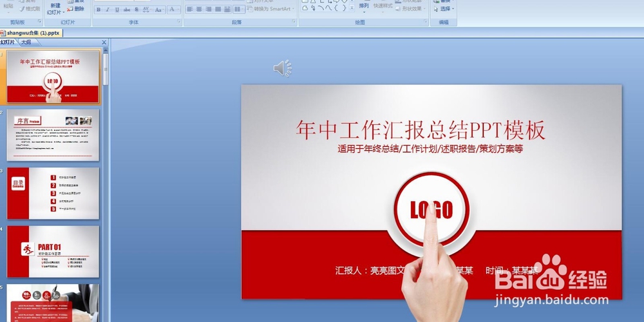Center align text
The width and height of the screenshot is (644, 322).
click(199, 9)
